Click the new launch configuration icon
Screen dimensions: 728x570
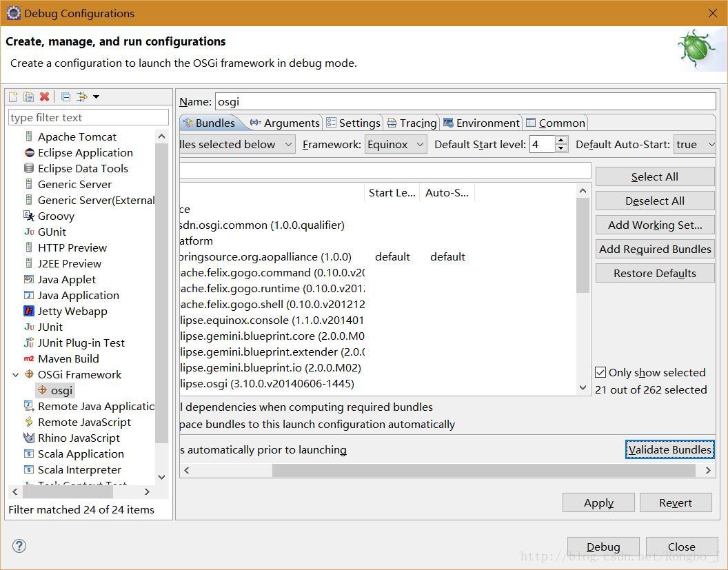13,96
